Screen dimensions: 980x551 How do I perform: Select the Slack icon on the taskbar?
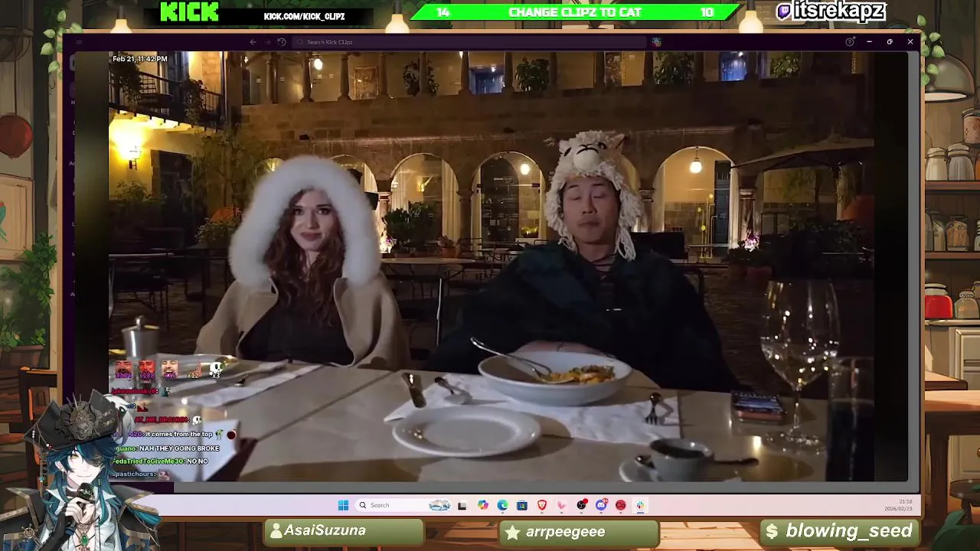[x=640, y=505]
